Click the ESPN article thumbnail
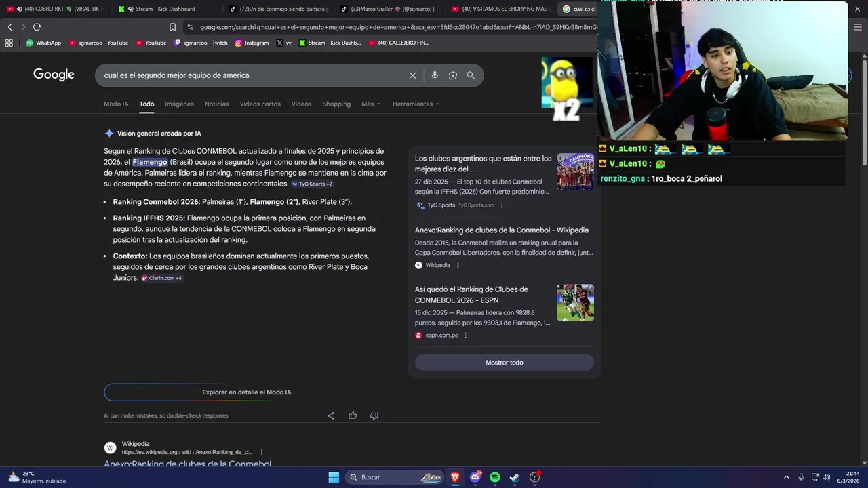868x488 pixels. pos(575,302)
